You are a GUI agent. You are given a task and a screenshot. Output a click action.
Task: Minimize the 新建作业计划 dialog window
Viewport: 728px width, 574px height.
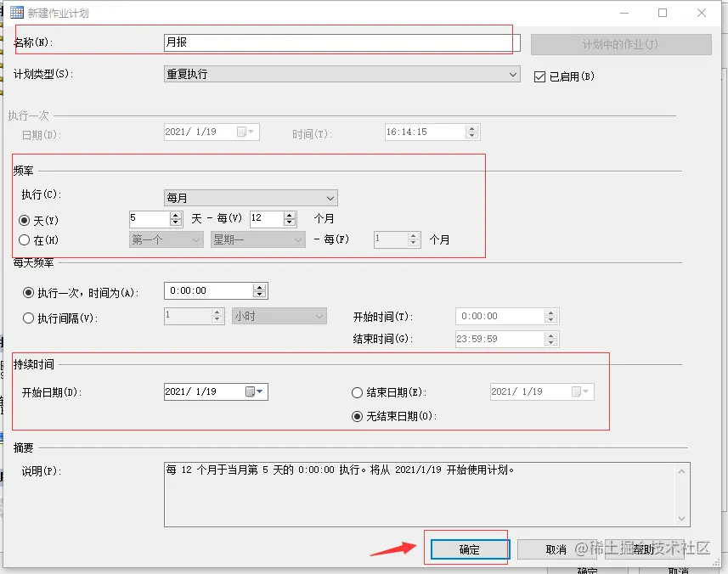(x=624, y=13)
